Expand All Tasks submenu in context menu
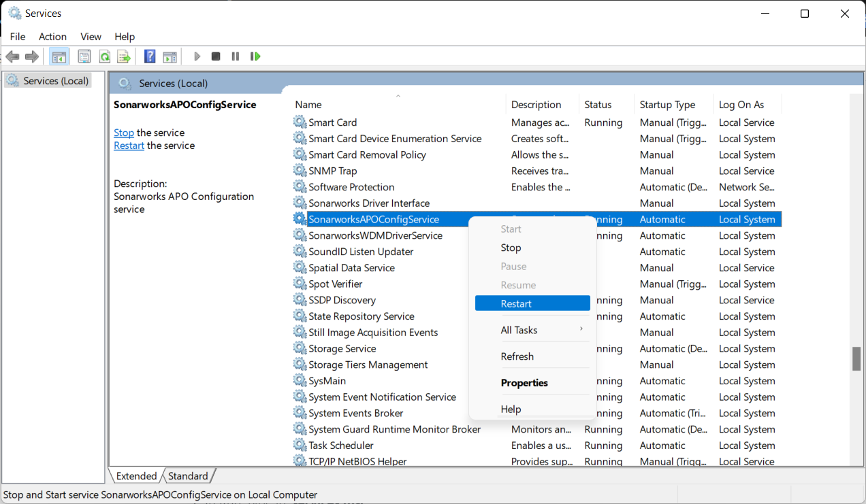866x504 pixels. pyautogui.click(x=532, y=330)
